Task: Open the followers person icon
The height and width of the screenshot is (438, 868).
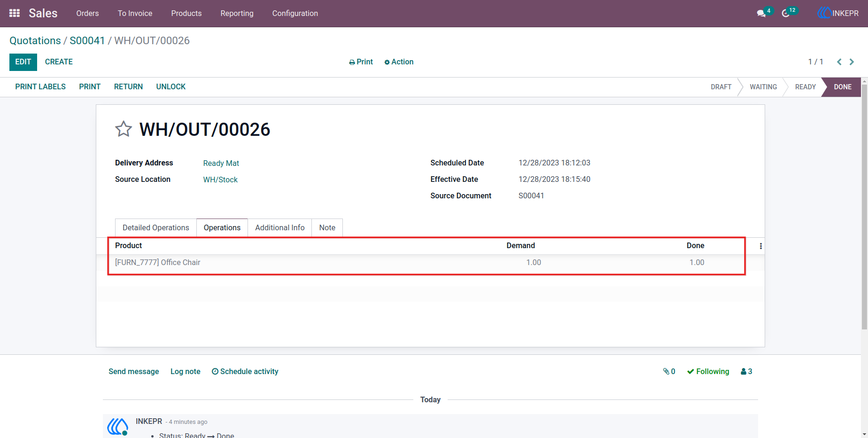Action: pyautogui.click(x=746, y=371)
